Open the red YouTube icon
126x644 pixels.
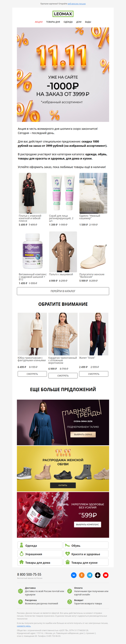(106, 575)
